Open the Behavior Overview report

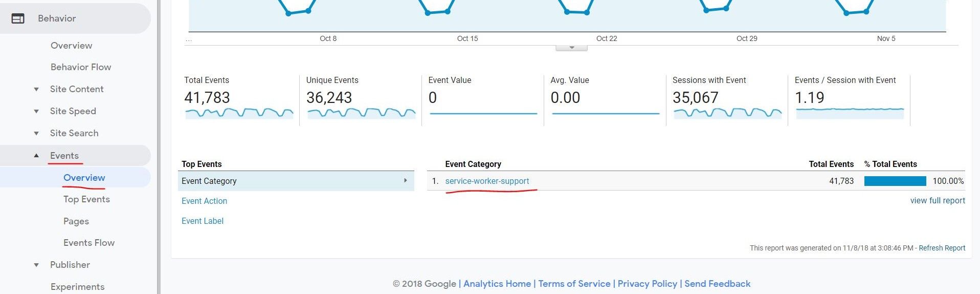pos(71,46)
